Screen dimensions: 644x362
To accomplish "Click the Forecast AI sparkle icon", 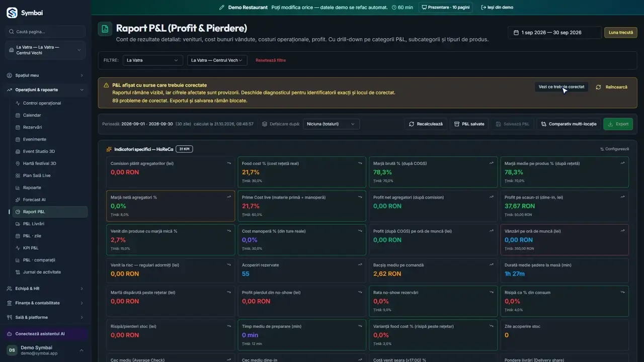I will tap(18, 200).
